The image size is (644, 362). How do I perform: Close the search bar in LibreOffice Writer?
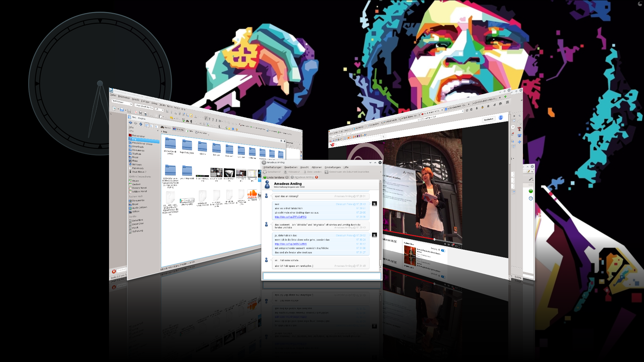(x=114, y=271)
